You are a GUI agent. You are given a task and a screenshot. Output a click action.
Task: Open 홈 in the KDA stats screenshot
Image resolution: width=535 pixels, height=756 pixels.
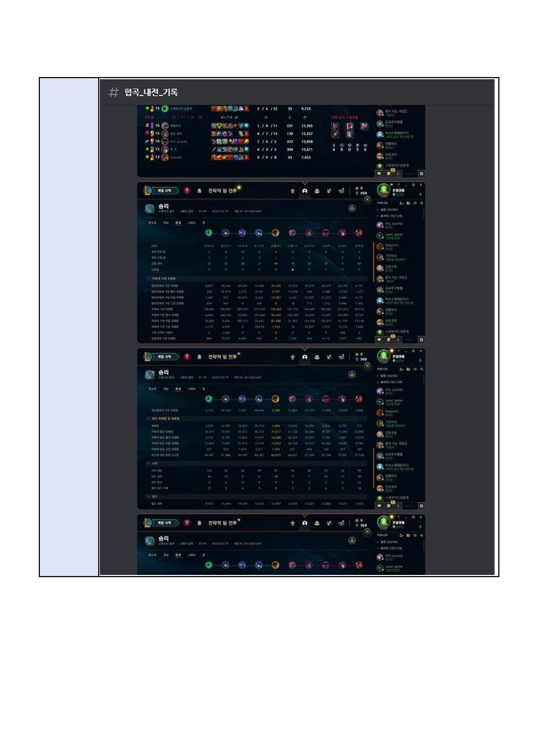click(199, 190)
